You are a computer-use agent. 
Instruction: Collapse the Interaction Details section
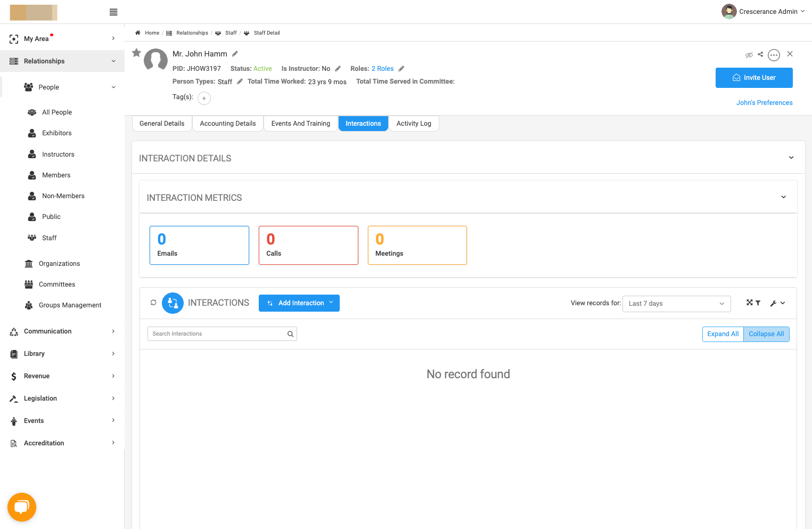pyautogui.click(x=791, y=158)
